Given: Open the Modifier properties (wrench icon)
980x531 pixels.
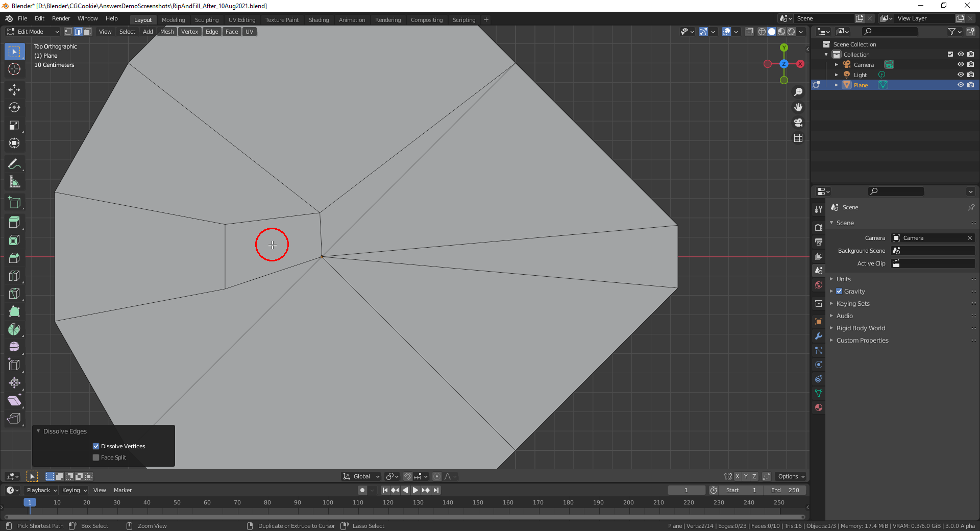Looking at the screenshot, I should pyautogui.click(x=819, y=336).
